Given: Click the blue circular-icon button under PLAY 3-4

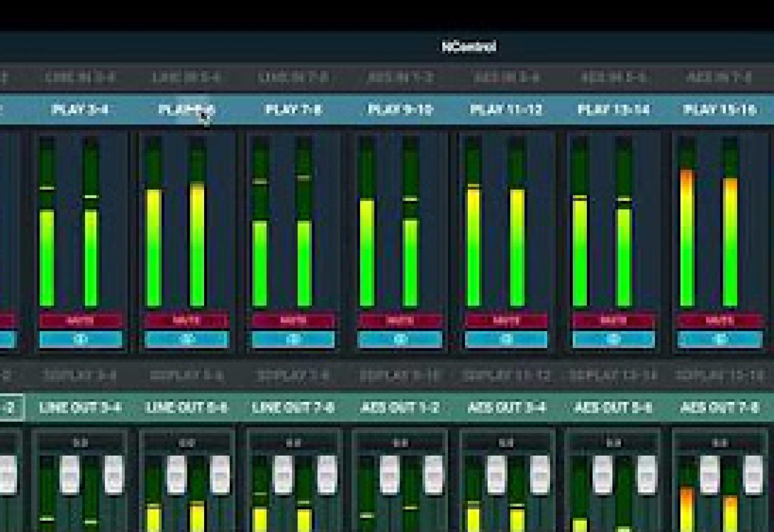Looking at the screenshot, I should click(80, 340).
